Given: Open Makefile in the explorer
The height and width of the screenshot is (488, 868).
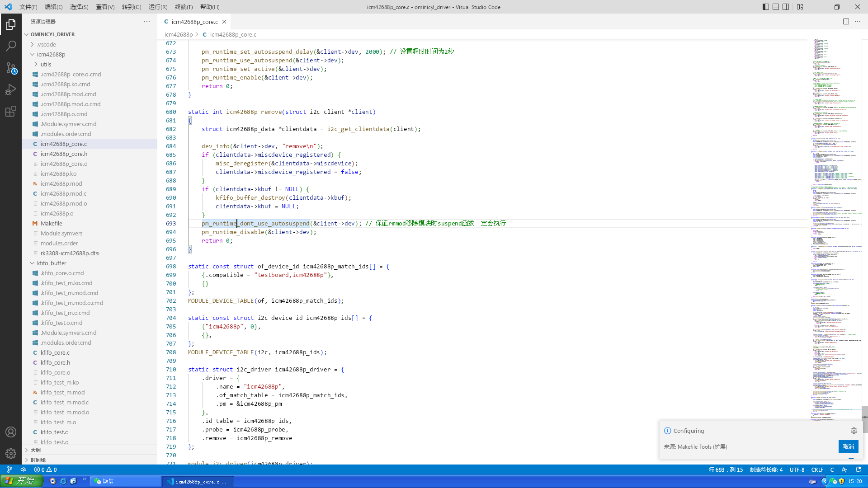Looking at the screenshot, I should [51, 223].
